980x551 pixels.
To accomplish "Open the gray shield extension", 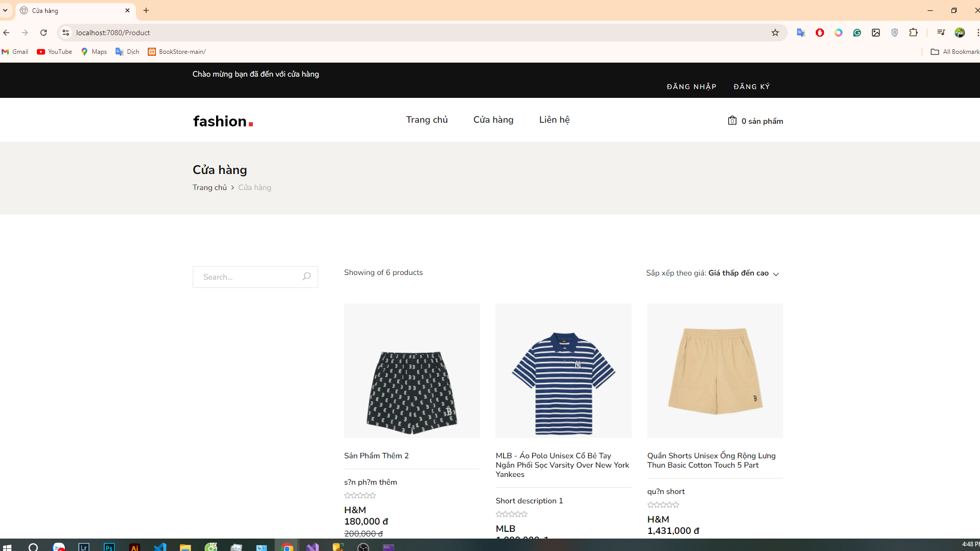I will coord(894,33).
